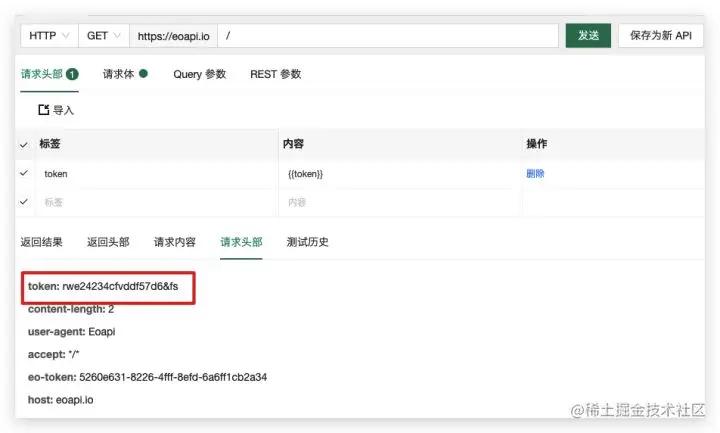The height and width of the screenshot is (433, 720).
Task: Click the green dot beside 请求体
Action: 143,73
